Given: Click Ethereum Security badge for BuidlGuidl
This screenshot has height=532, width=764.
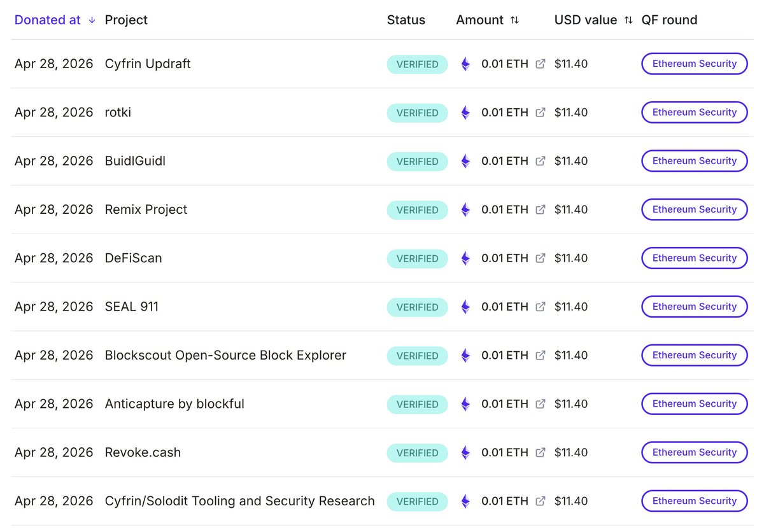Looking at the screenshot, I should (x=695, y=161).
